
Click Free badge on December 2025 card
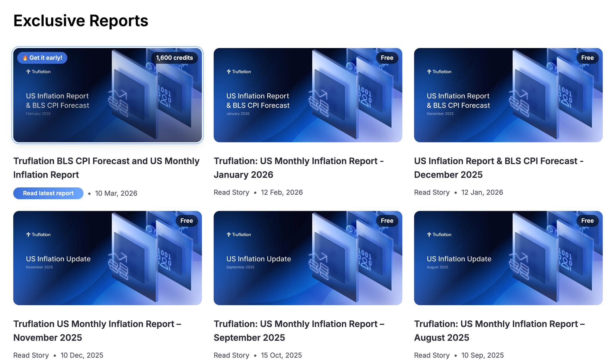[587, 58]
